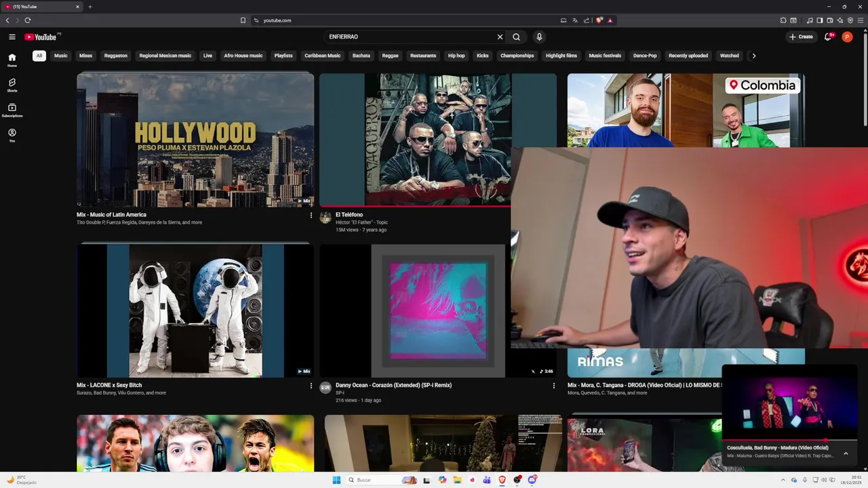Open Danny Ocean - Corazón remix title
Screen dimensions: 868x488
(393, 385)
